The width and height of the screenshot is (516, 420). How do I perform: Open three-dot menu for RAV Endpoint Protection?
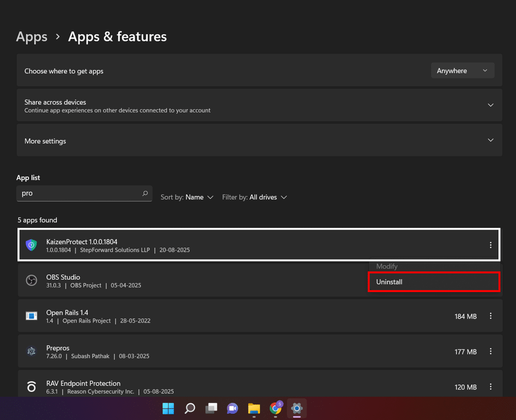tap(490, 387)
